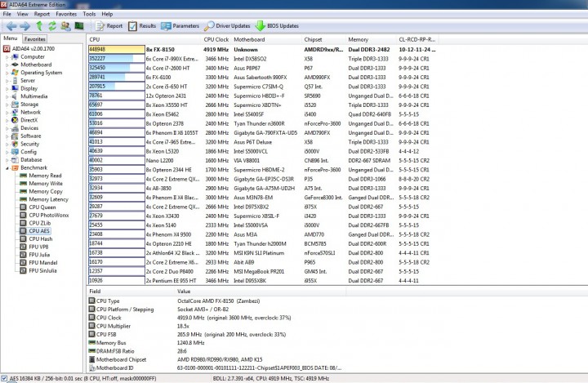This screenshot has width=588, height=383.
Task: Check for BIOS Updates
Action: click(x=277, y=26)
